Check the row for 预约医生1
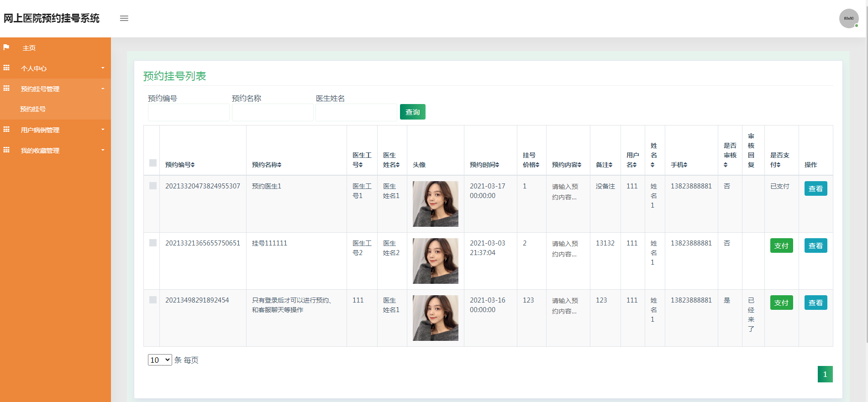 [153, 186]
